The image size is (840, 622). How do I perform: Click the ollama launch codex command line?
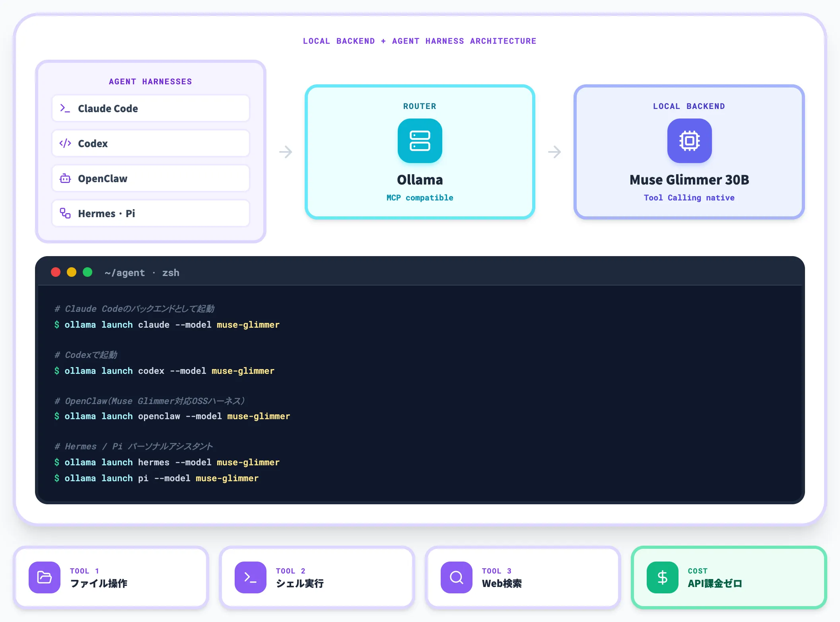(x=164, y=371)
